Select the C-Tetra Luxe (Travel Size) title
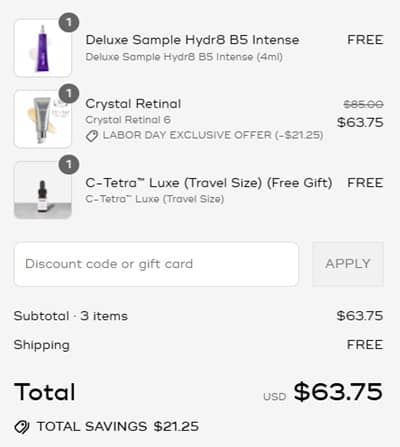This screenshot has width=400, height=447. point(209,183)
